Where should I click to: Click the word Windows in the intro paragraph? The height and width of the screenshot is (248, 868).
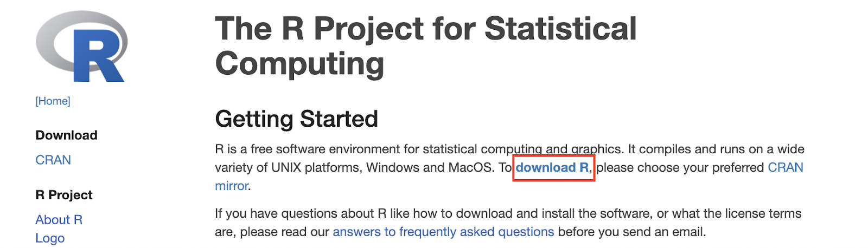(x=393, y=168)
